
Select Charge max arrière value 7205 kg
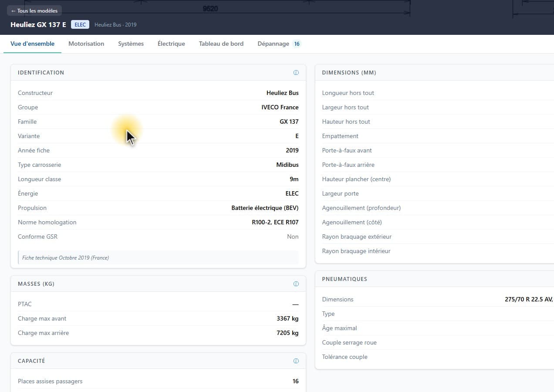pos(287,333)
